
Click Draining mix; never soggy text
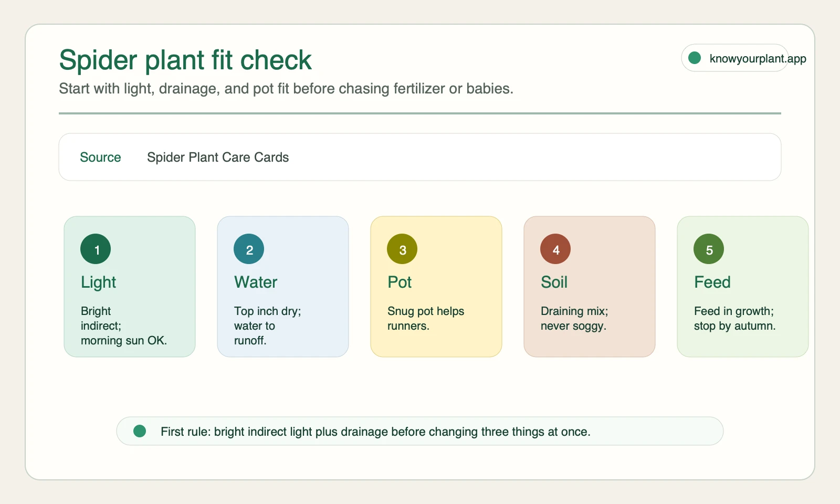(x=574, y=318)
